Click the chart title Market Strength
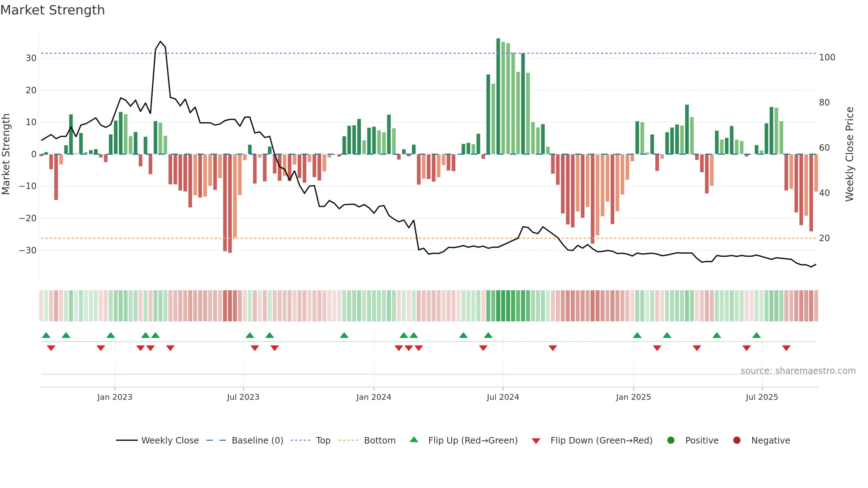 (52, 10)
